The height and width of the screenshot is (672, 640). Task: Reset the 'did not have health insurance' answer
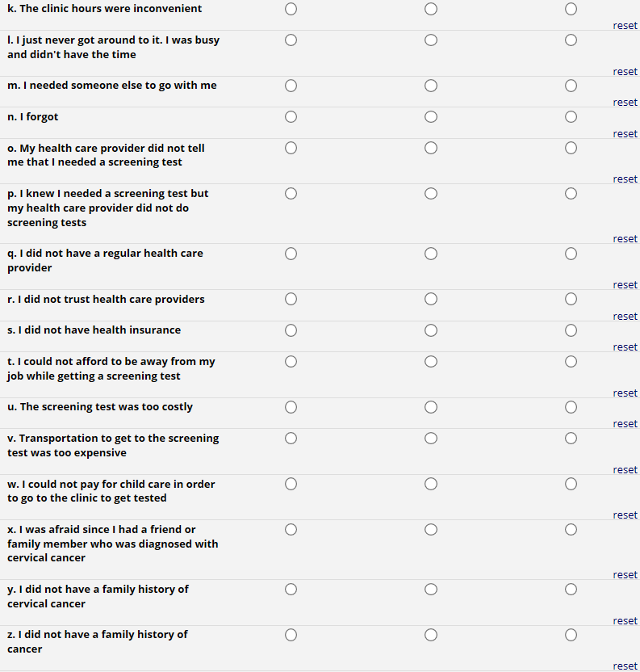(x=625, y=347)
